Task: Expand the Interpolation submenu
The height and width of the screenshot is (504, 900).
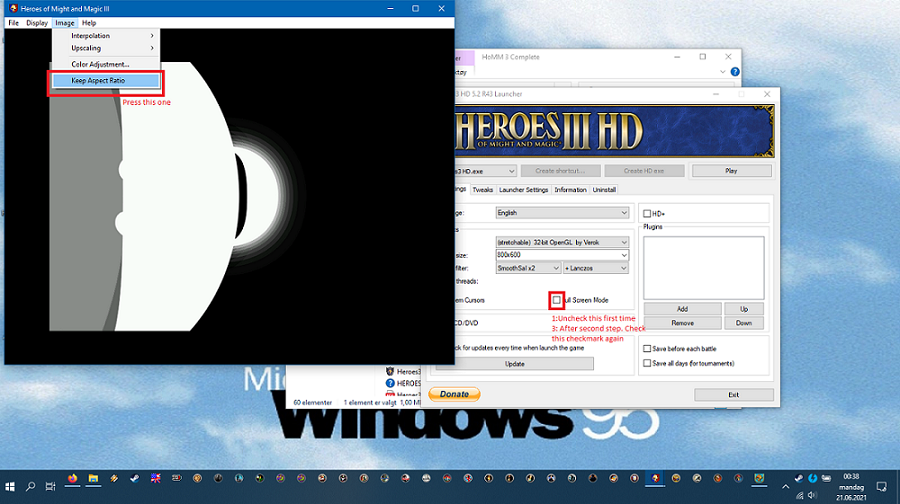Action: 106,36
